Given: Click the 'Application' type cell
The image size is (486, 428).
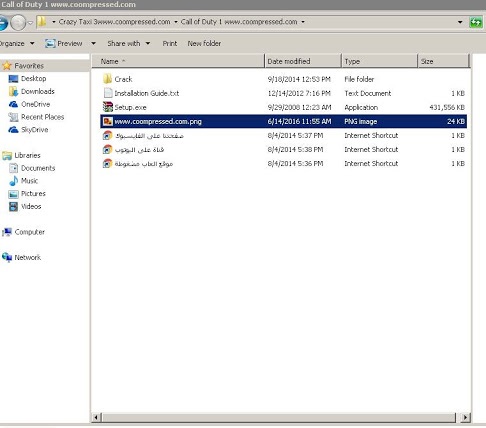Looking at the screenshot, I should pos(361,107).
